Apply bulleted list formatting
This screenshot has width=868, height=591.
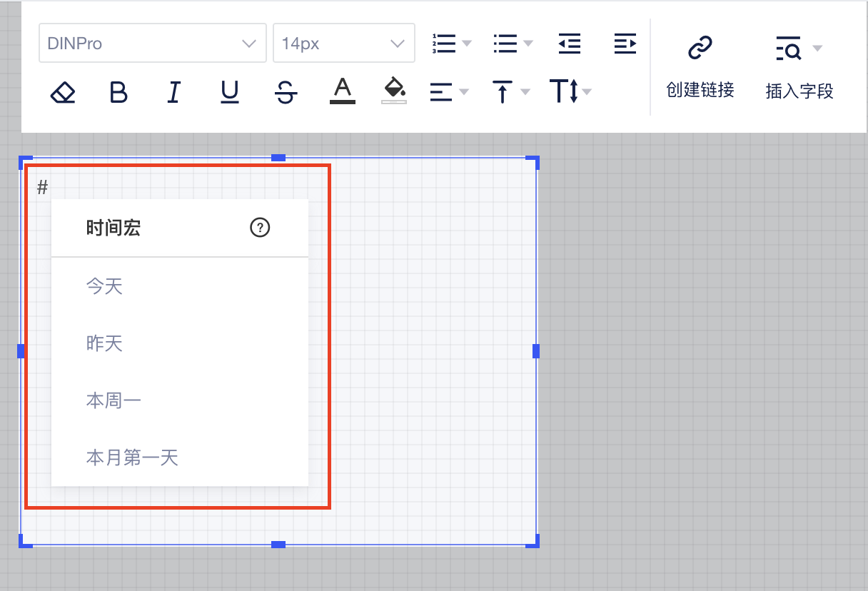click(505, 43)
